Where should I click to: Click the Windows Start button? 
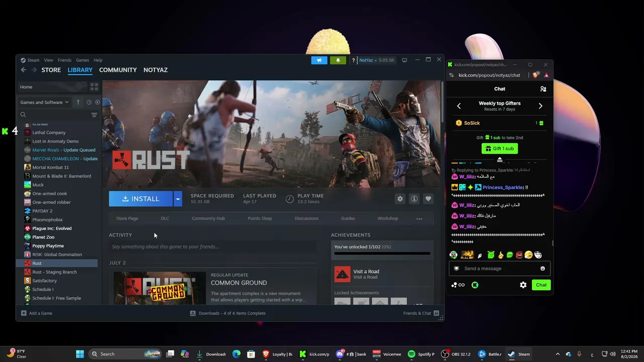pyautogui.click(x=79, y=354)
